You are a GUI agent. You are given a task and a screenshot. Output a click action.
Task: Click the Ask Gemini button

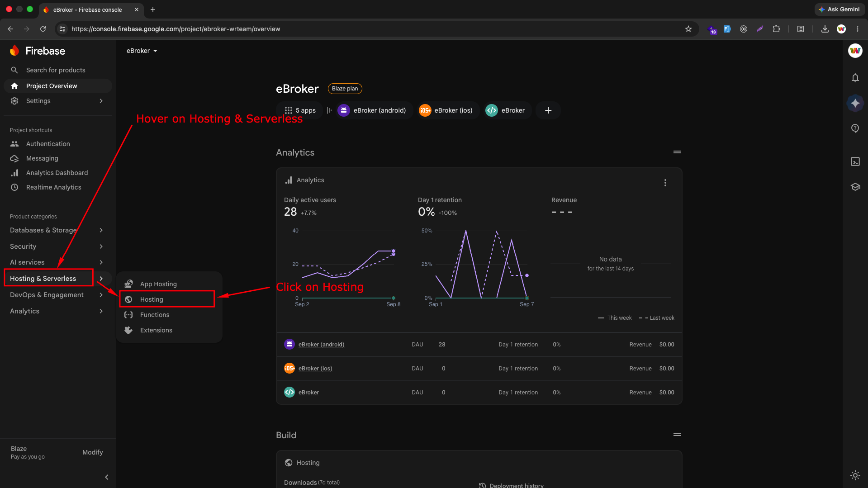[x=840, y=9]
